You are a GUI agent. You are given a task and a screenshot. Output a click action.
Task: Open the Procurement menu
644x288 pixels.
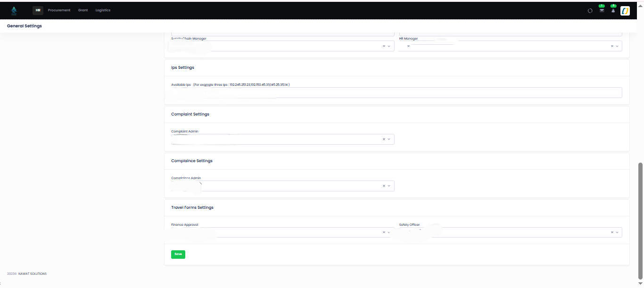click(x=59, y=10)
